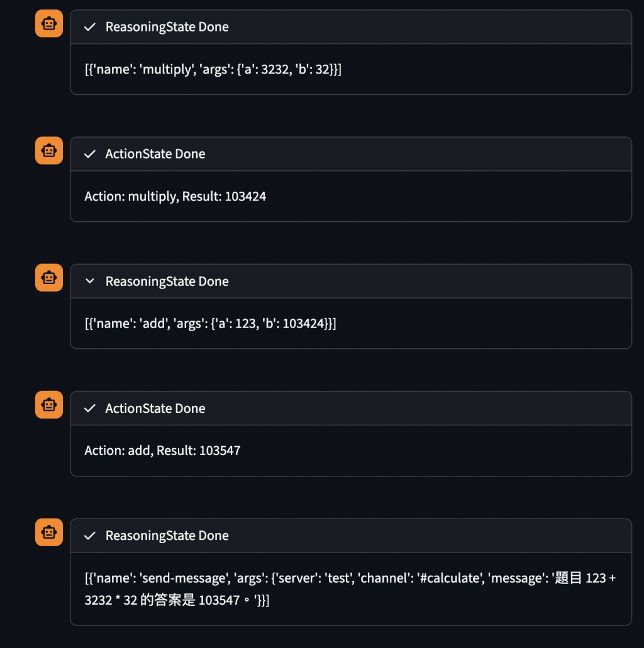Click the bot avatar beside the multiply ReasoningState
This screenshot has height=648, width=644.
pos(49,23)
